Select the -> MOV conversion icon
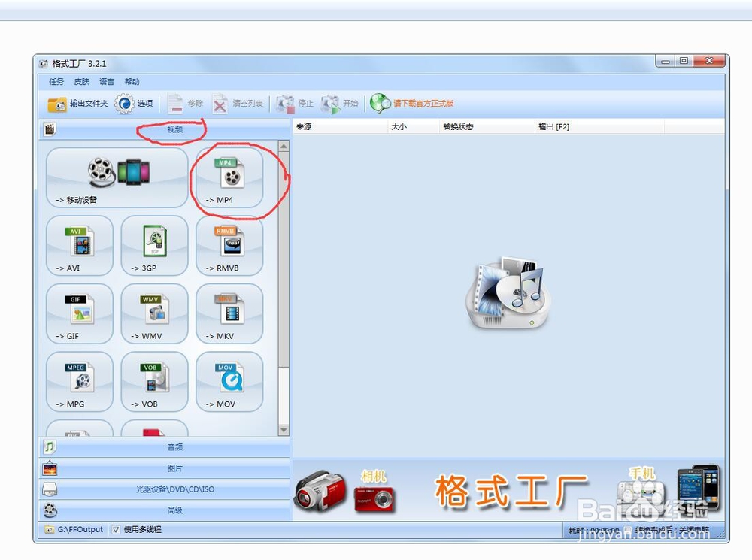Image resolution: width=752 pixels, height=560 pixels. click(x=229, y=382)
